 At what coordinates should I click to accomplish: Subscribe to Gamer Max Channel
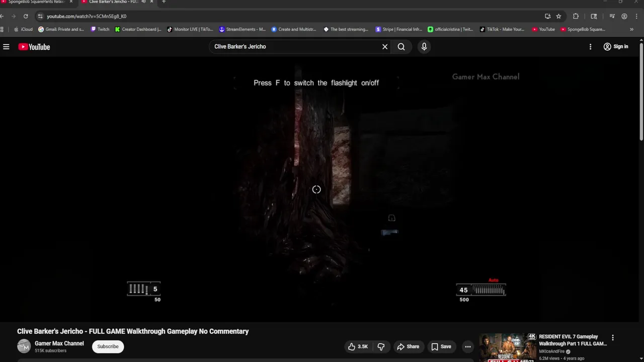pos(108,346)
